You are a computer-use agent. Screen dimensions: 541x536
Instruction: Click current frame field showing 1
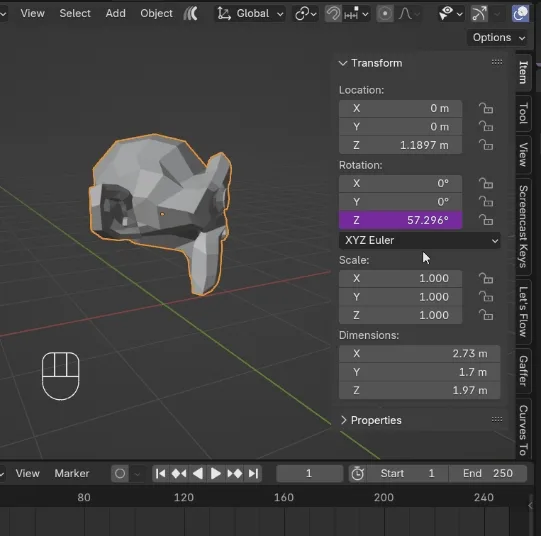[309, 474]
